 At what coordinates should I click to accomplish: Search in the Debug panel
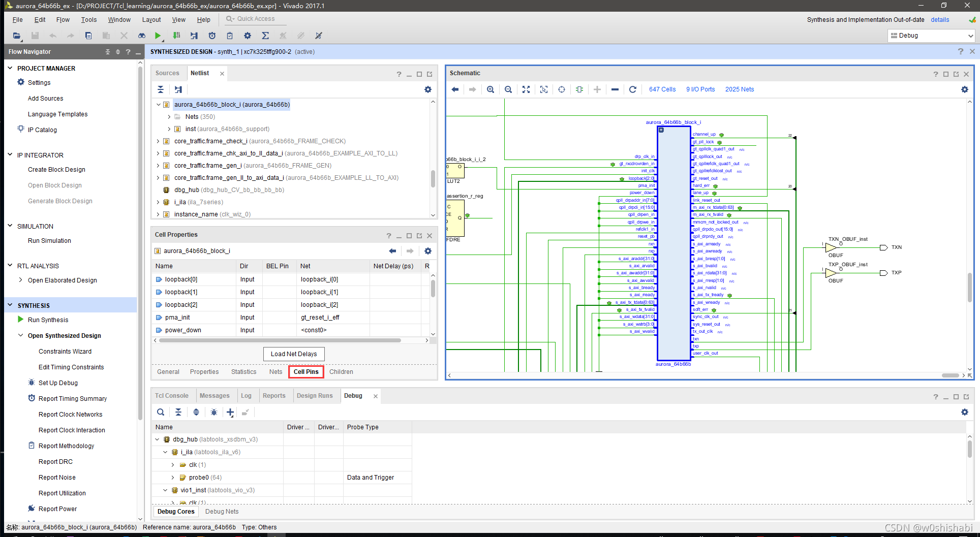pyautogui.click(x=161, y=412)
